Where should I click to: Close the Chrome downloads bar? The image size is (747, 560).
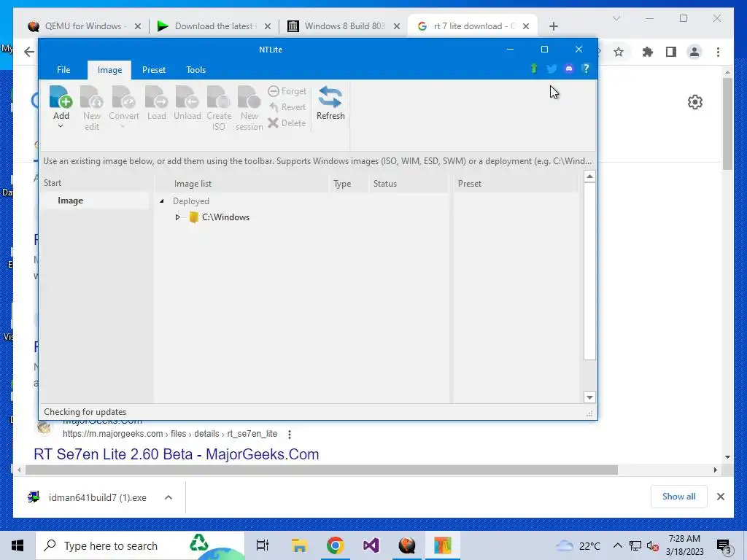point(721,497)
